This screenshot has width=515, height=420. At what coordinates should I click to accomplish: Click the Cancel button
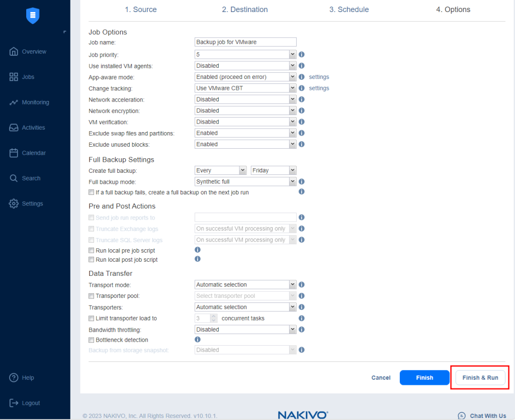tap(381, 378)
